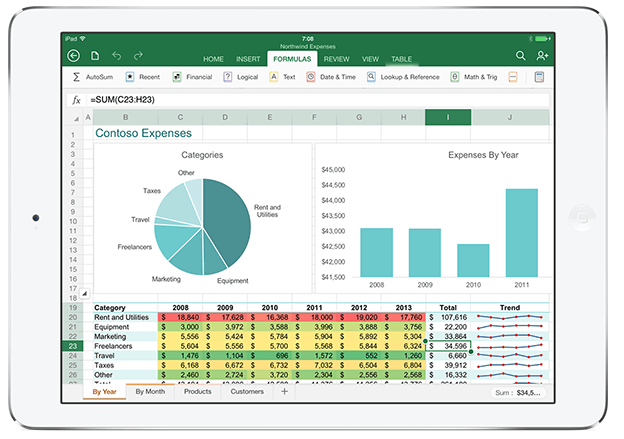The image size is (624, 439).
Task: Click the calculator icon in ribbon
Action: point(539,77)
